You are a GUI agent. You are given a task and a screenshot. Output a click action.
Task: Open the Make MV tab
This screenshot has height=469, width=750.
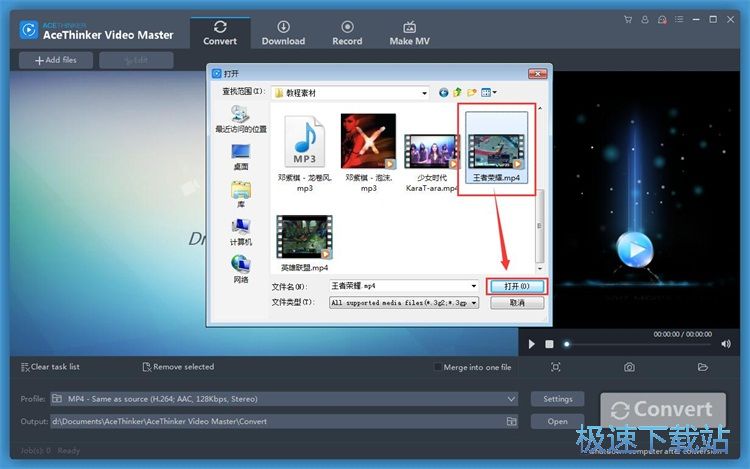click(x=409, y=33)
